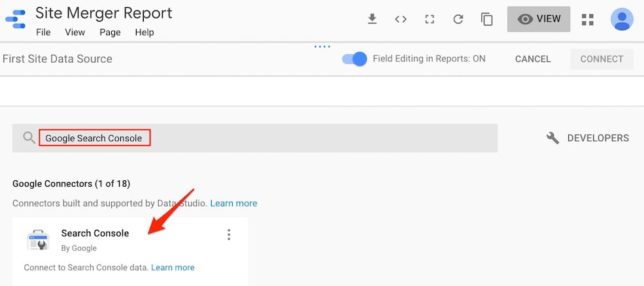
Task: Open the File menu
Action: (43, 32)
